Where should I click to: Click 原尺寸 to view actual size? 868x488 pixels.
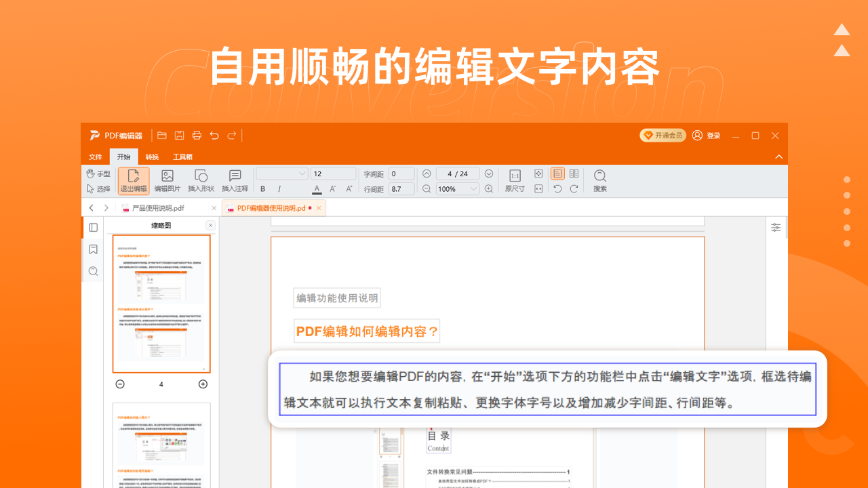point(515,180)
